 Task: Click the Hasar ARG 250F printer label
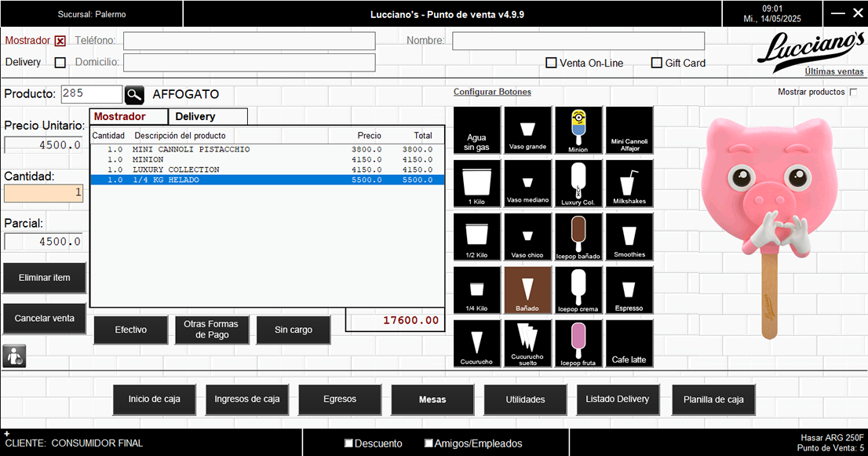(x=832, y=438)
